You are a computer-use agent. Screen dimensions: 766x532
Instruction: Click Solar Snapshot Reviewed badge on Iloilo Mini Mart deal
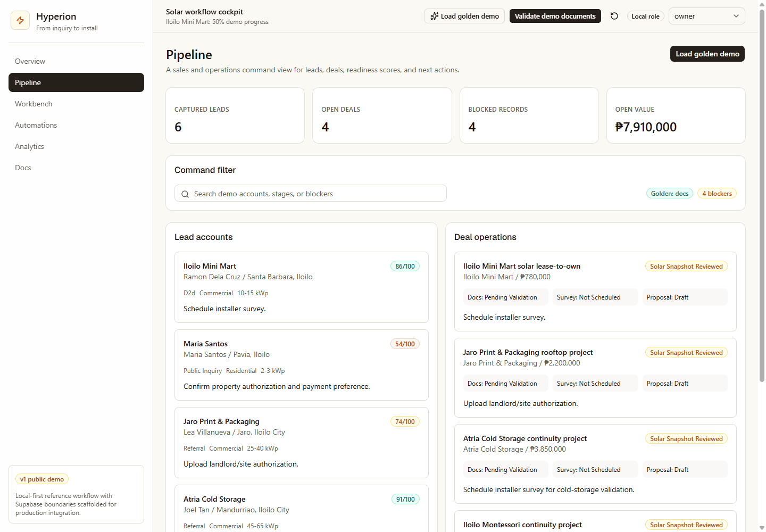(686, 267)
